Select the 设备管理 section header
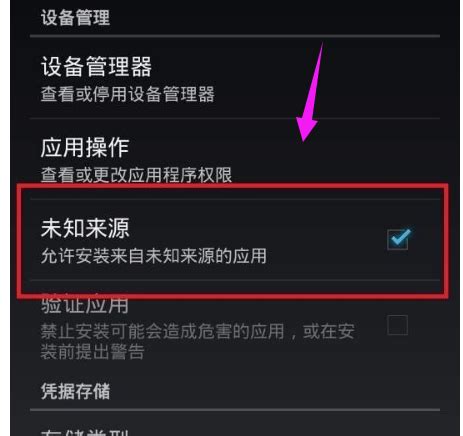 [x=75, y=17]
